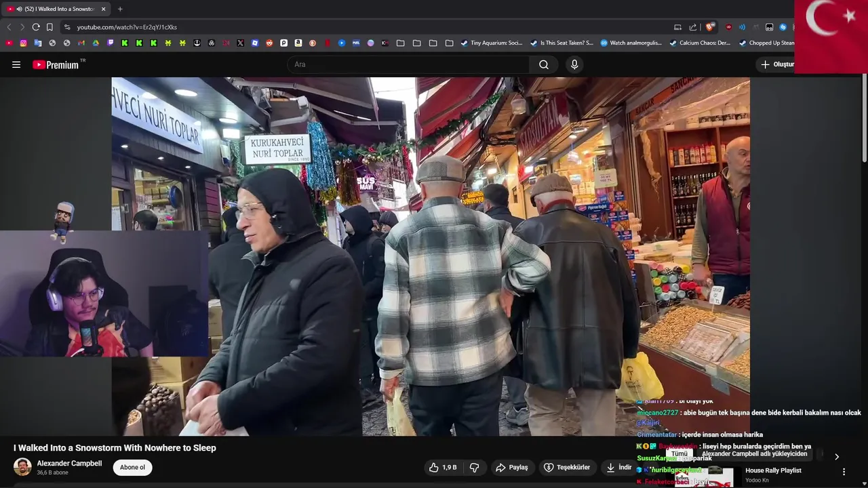Viewport: 868px width, 488px height.
Task: Open the Brave Shields lion icon
Action: (709, 27)
